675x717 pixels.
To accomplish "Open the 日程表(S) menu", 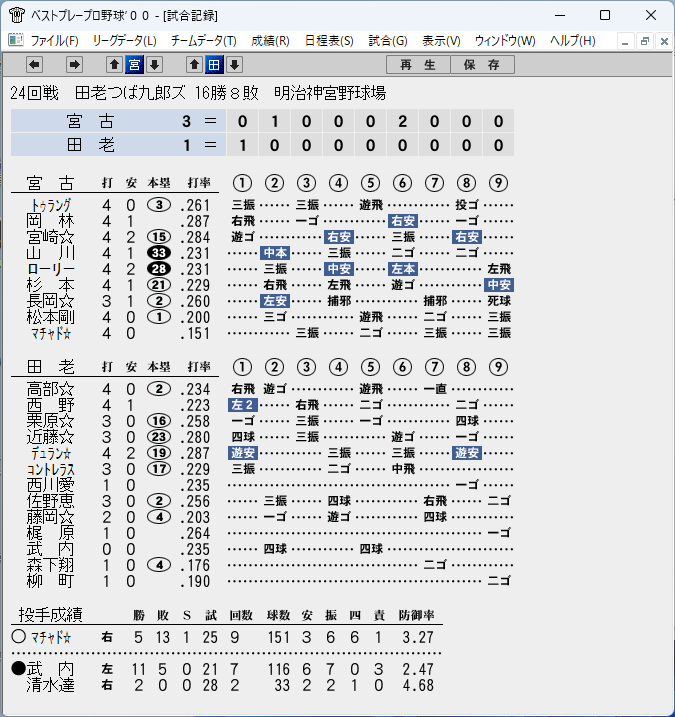I will point(329,41).
